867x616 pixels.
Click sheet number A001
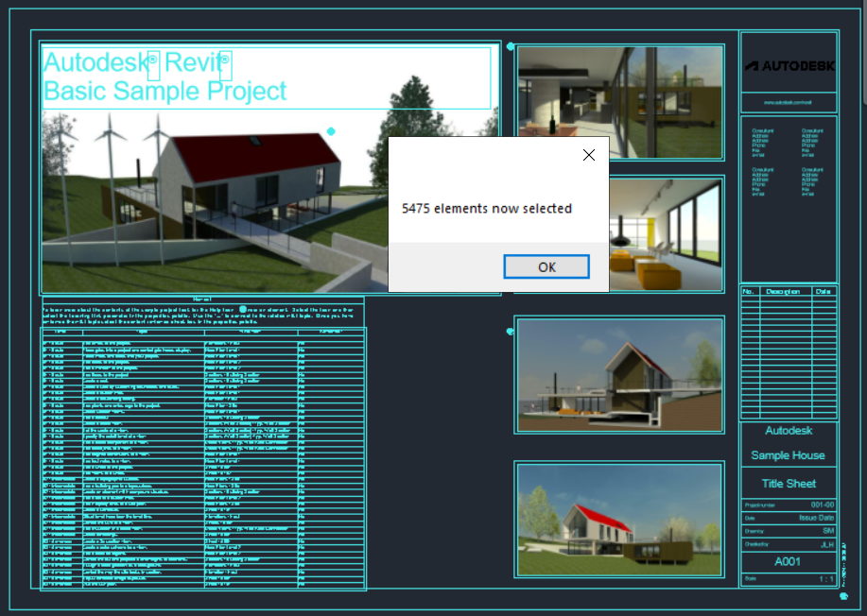coord(788,562)
